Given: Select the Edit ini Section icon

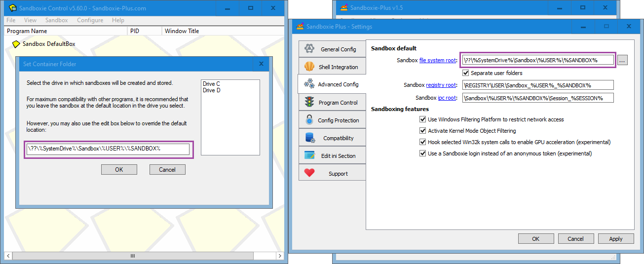Looking at the screenshot, I should click(x=309, y=155).
